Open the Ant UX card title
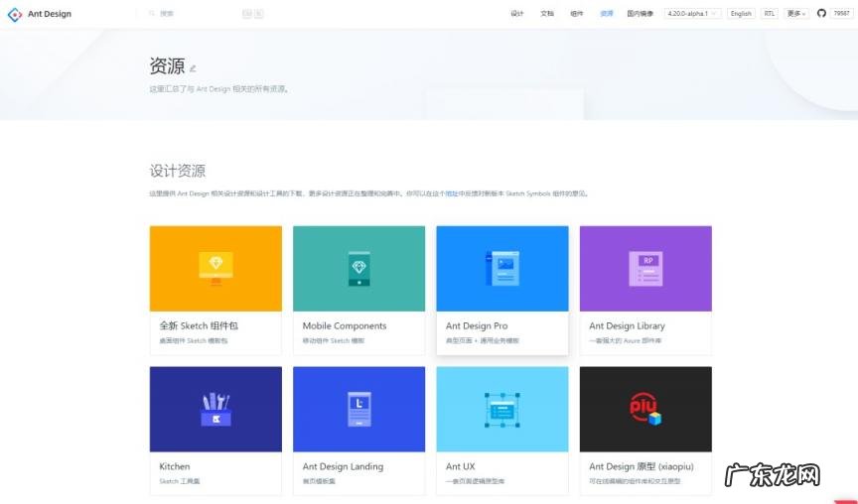This screenshot has width=858, height=504. click(460, 466)
